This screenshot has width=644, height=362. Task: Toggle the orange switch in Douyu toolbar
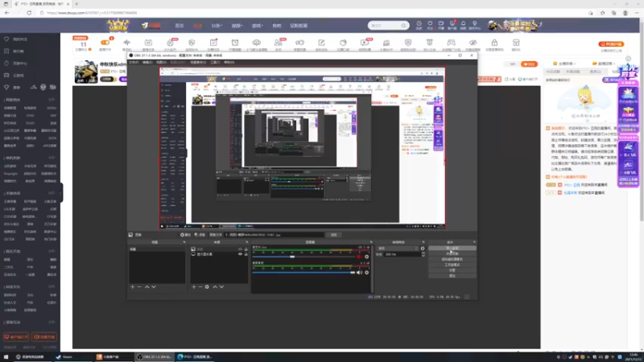coord(105,43)
